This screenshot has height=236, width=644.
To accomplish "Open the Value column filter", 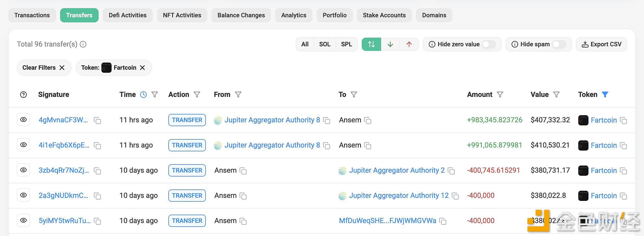I will [x=556, y=95].
